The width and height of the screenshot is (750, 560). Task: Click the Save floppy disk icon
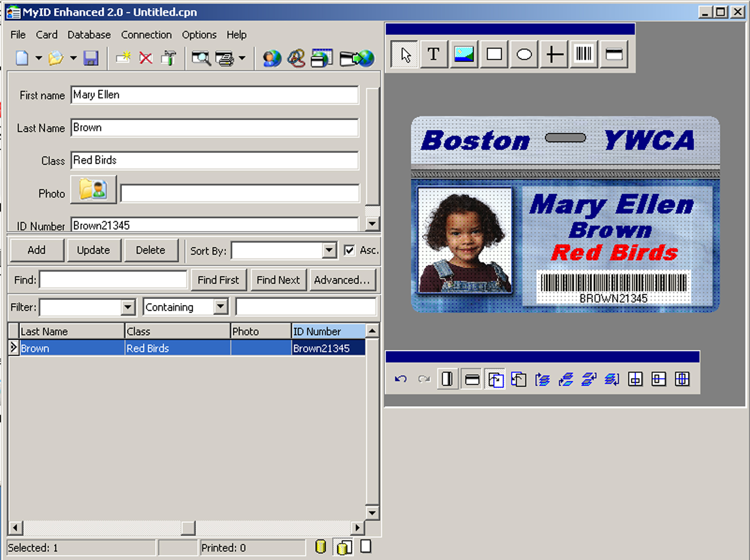click(91, 58)
